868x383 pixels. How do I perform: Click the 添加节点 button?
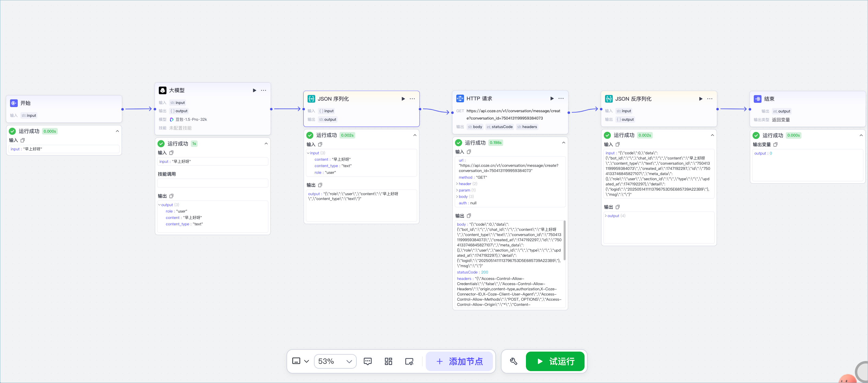coord(459,361)
